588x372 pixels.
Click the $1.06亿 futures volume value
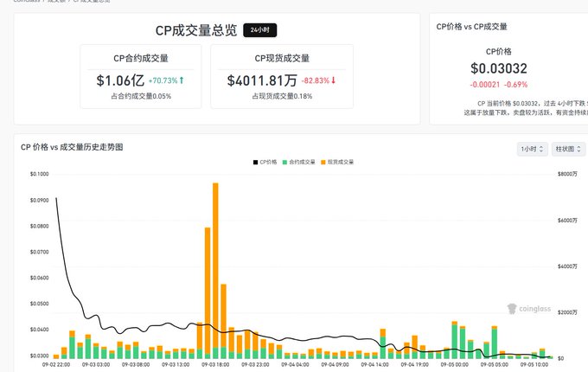(x=120, y=80)
